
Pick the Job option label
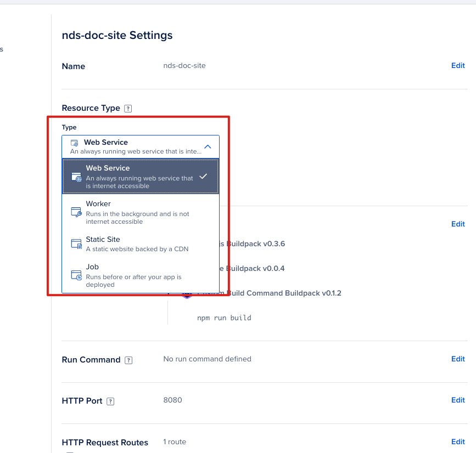[92, 267]
